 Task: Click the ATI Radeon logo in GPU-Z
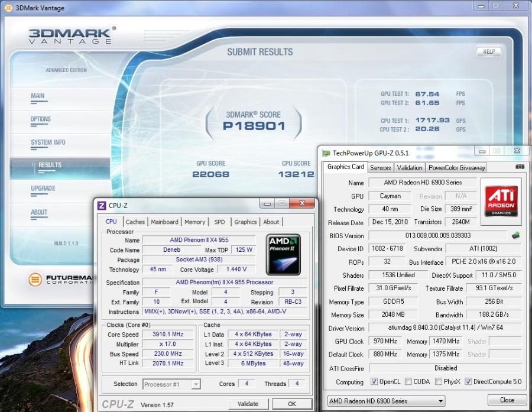[501, 200]
